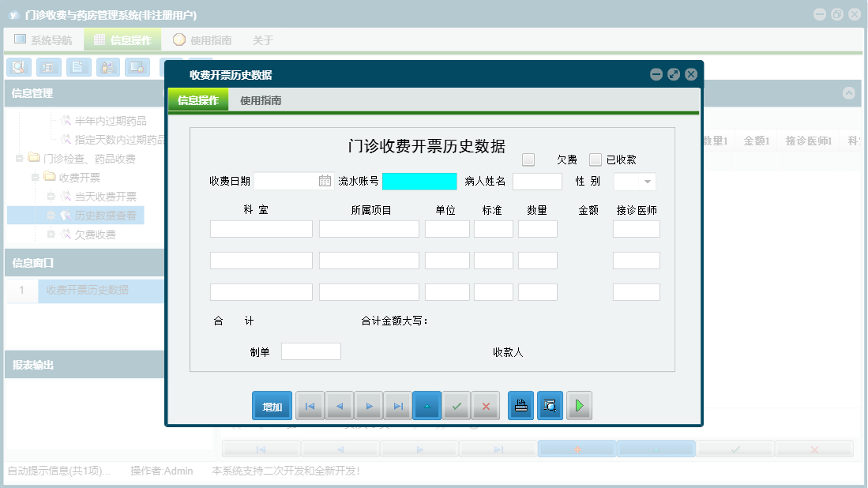Select 当天收费开票 tree item

105,197
